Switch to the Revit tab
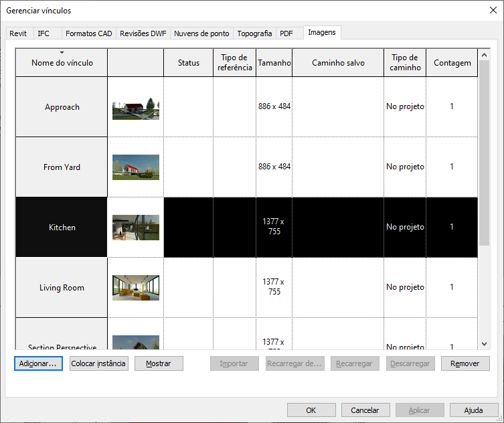This screenshot has width=504, height=423. (18, 33)
